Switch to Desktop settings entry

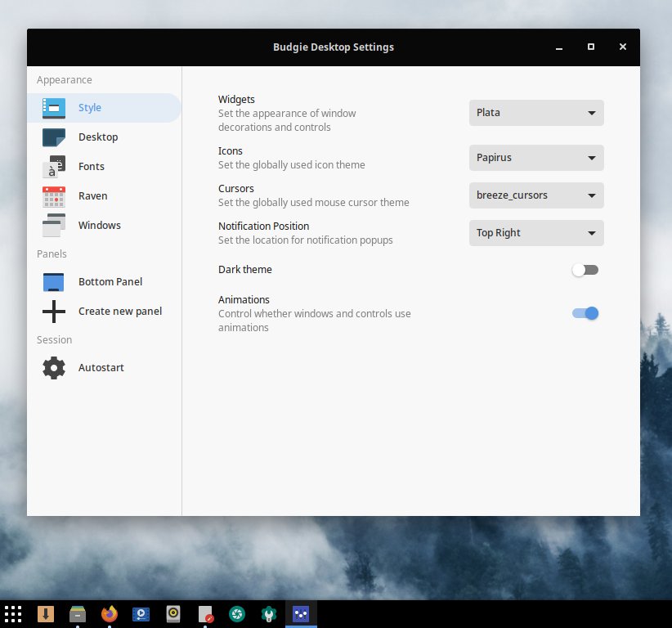pos(98,137)
